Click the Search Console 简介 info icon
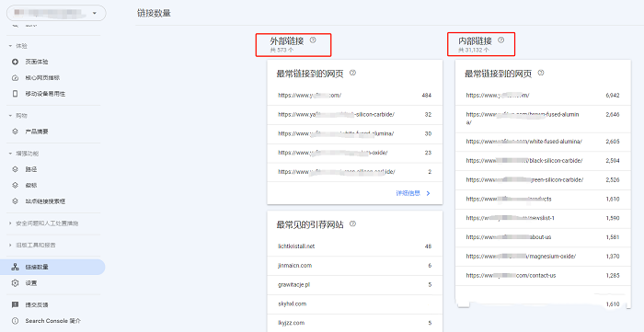The width and height of the screenshot is (644, 332). [16, 321]
